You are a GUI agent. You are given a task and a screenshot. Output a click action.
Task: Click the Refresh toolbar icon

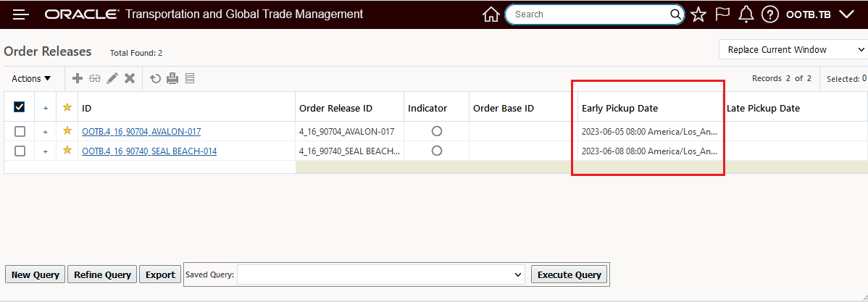[156, 78]
